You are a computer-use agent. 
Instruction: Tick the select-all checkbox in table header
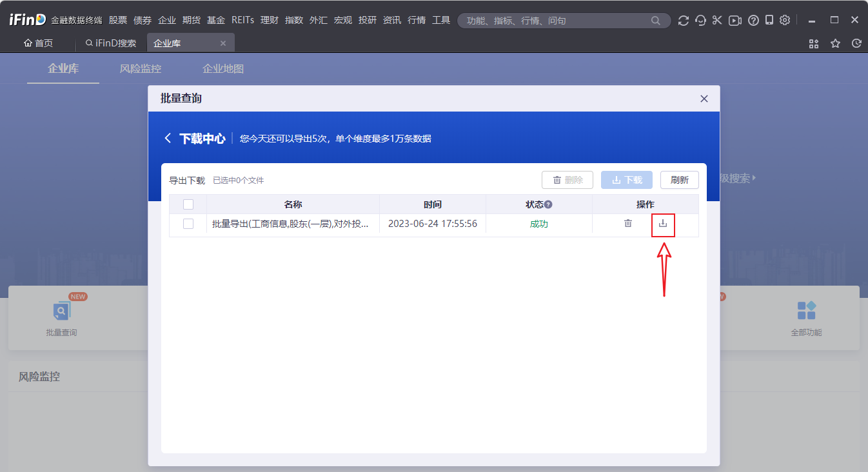188,204
